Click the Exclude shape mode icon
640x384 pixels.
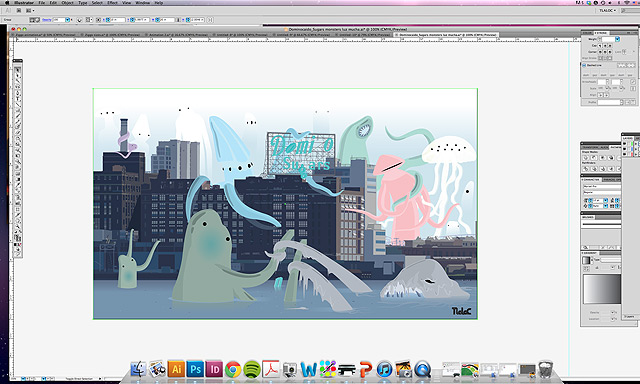click(611, 158)
